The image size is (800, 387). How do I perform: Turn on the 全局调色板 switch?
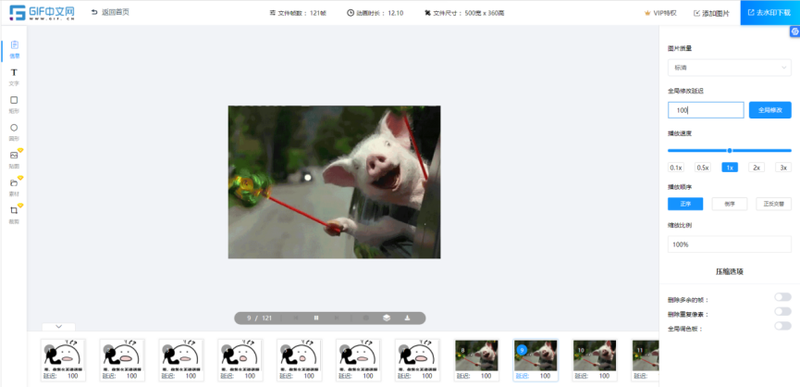(x=782, y=325)
